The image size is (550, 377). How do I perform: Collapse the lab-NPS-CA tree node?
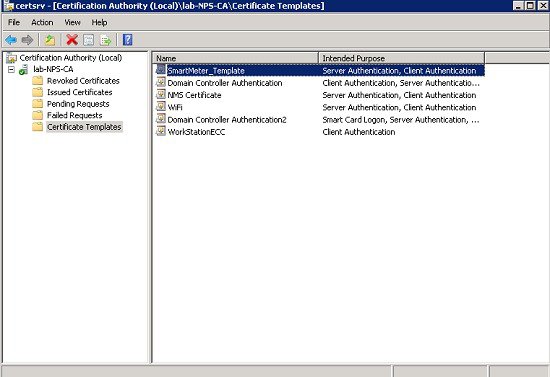[x=11, y=69]
